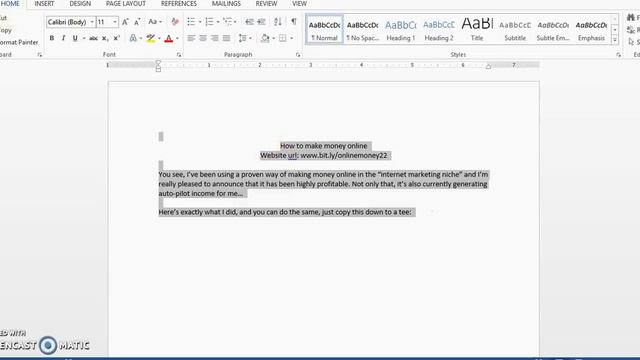
Task: Click the Shrink Font icon
Action: click(137, 22)
